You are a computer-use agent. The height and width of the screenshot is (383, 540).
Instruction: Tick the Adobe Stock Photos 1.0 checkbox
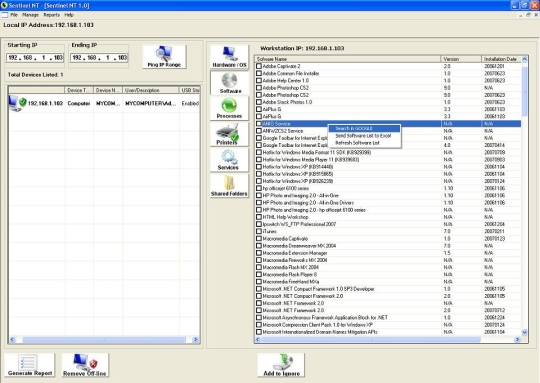pyautogui.click(x=259, y=102)
